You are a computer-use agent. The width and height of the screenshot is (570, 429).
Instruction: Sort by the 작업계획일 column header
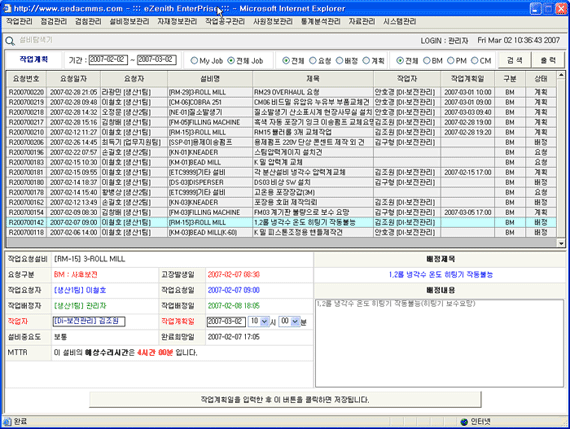(x=467, y=79)
